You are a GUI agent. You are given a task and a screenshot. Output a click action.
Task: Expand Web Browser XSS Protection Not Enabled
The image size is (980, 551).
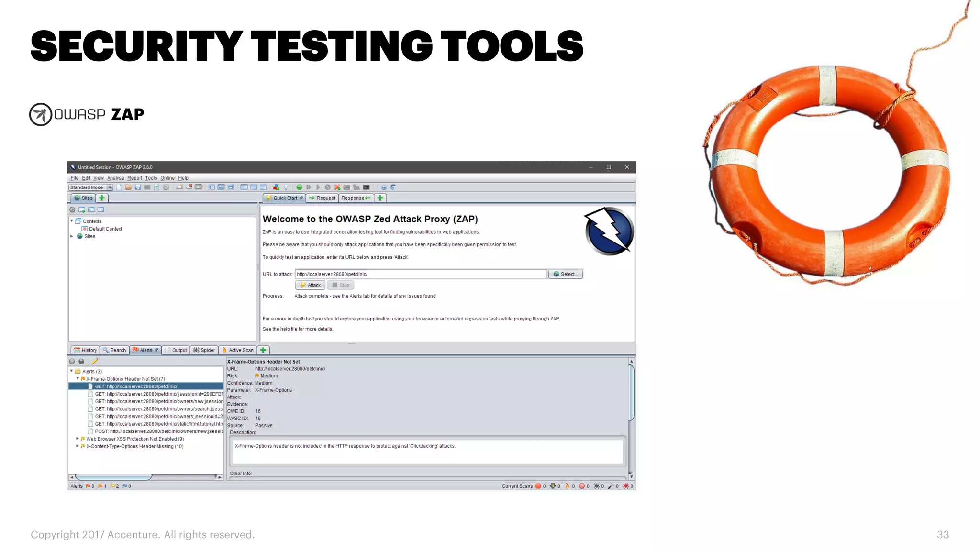click(x=78, y=439)
